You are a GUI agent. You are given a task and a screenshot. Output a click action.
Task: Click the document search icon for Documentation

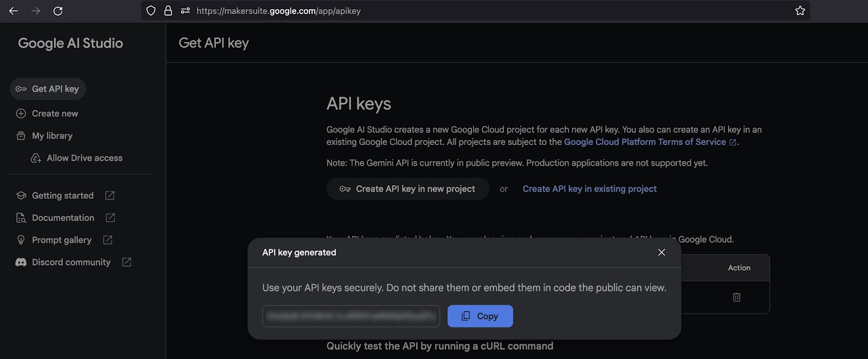pyautogui.click(x=21, y=218)
